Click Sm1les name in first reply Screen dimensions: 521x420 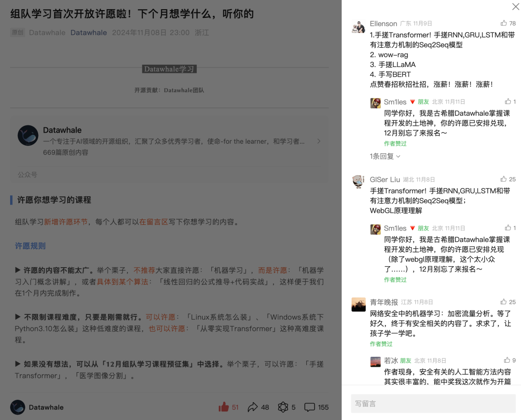395,102
